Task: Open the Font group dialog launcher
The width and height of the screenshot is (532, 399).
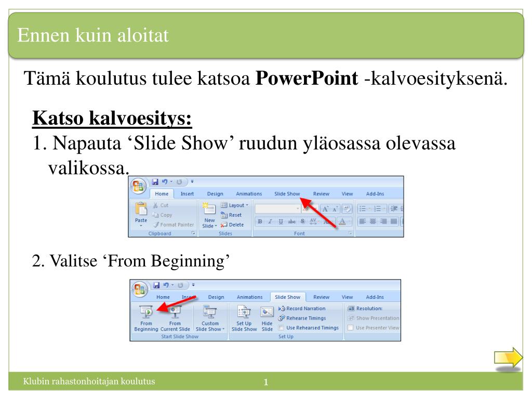Action: (350, 233)
